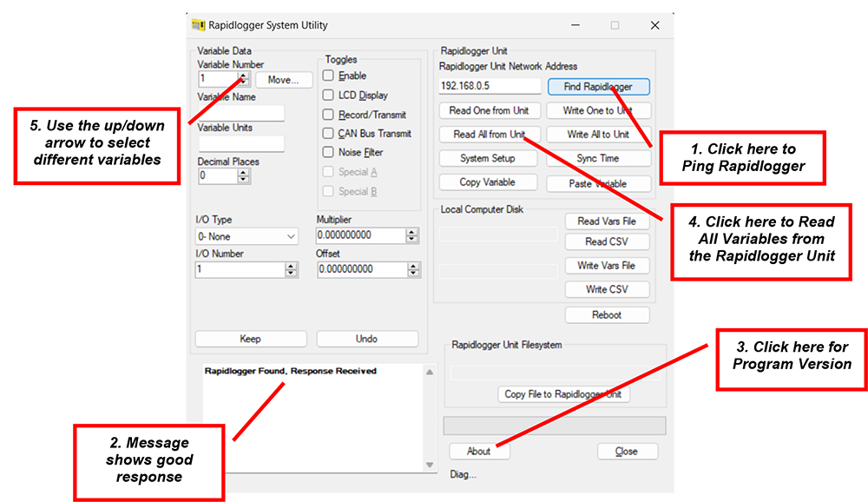Click the Reboot button
The width and height of the screenshot is (868, 502).
(x=607, y=314)
